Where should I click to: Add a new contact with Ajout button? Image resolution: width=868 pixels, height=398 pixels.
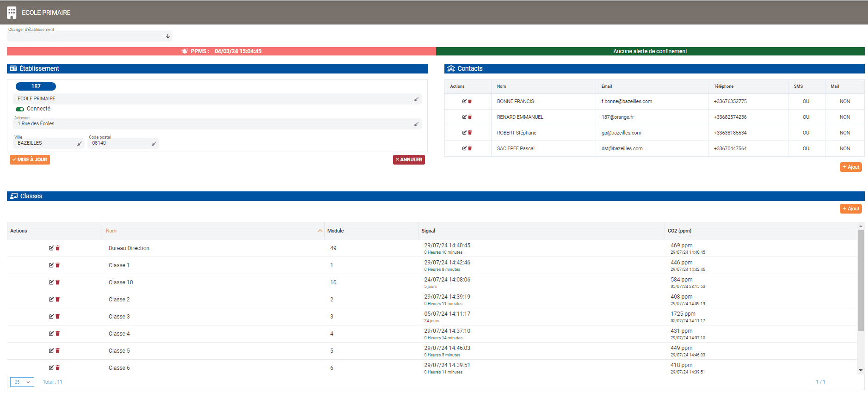(850, 167)
